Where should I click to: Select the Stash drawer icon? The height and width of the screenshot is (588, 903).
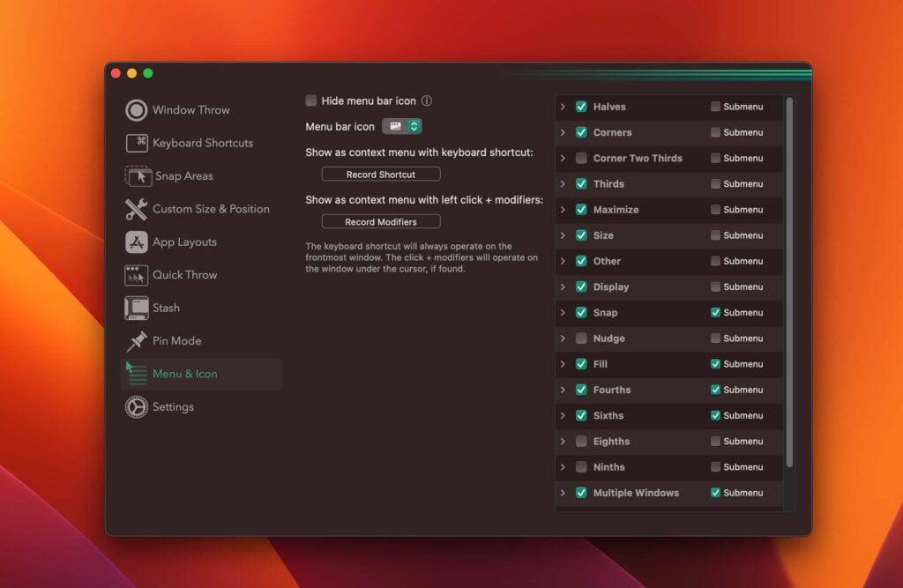click(x=137, y=308)
